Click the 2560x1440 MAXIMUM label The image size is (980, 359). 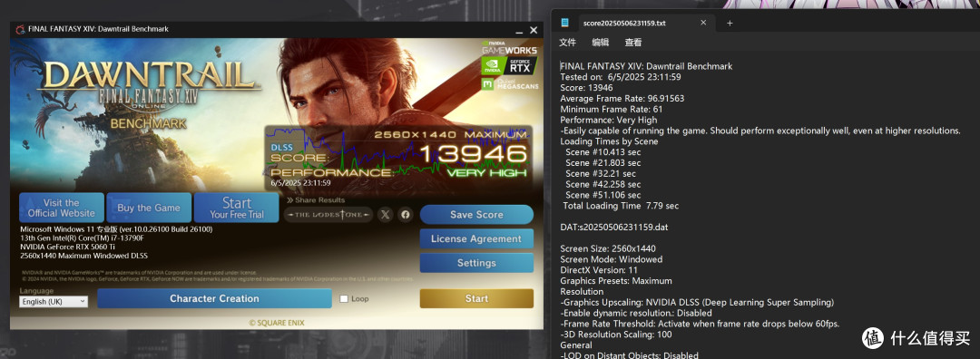(x=450, y=134)
